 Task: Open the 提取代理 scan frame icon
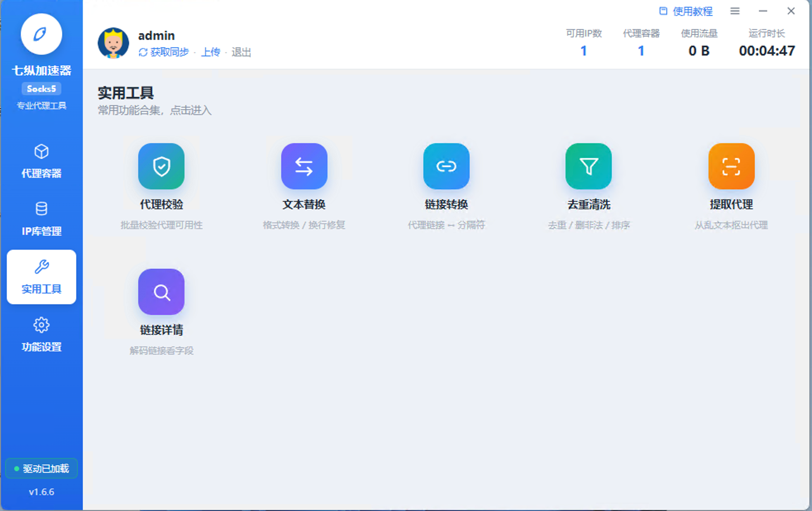(x=731, y=166)
